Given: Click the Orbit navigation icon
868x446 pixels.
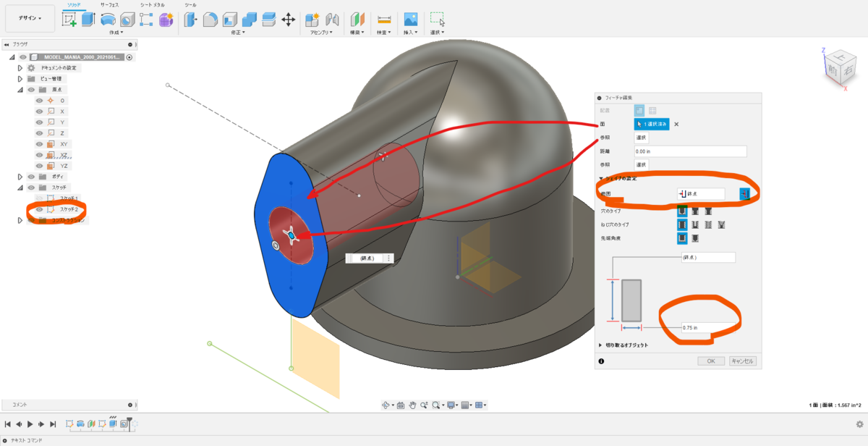Looking at the screenshot, I should click(387, 405).
